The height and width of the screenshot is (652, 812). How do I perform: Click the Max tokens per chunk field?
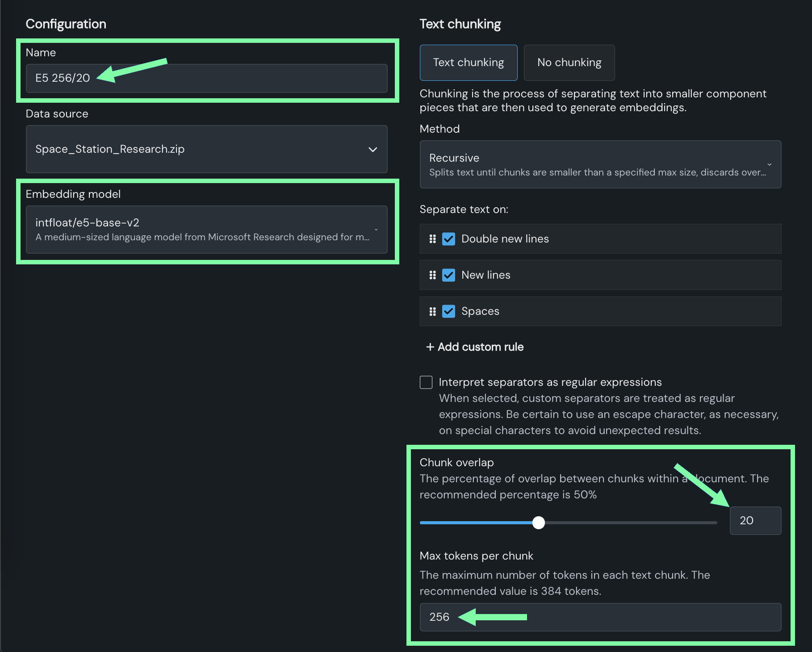click(600, 617)
